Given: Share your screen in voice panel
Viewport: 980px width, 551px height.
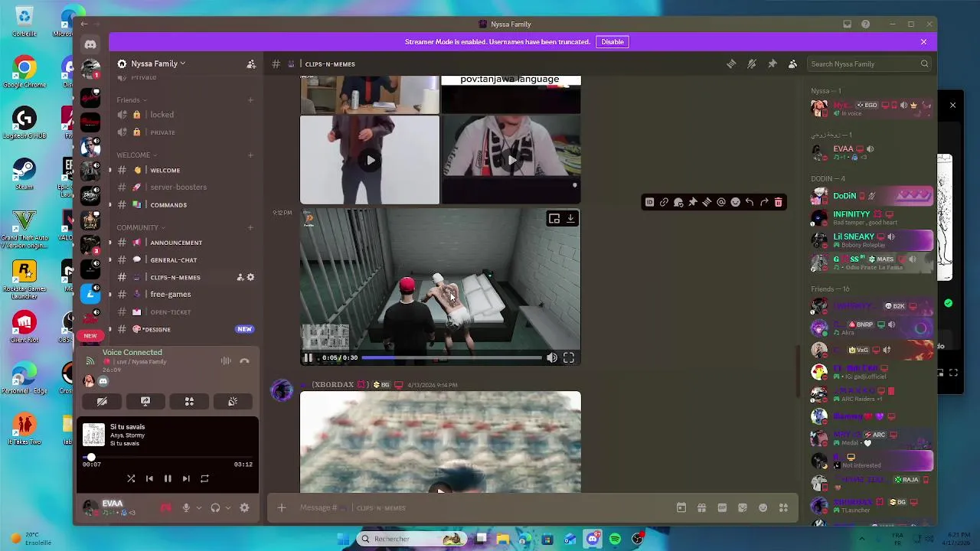Looking at the screenshot, I should click(x=145, y=401).
